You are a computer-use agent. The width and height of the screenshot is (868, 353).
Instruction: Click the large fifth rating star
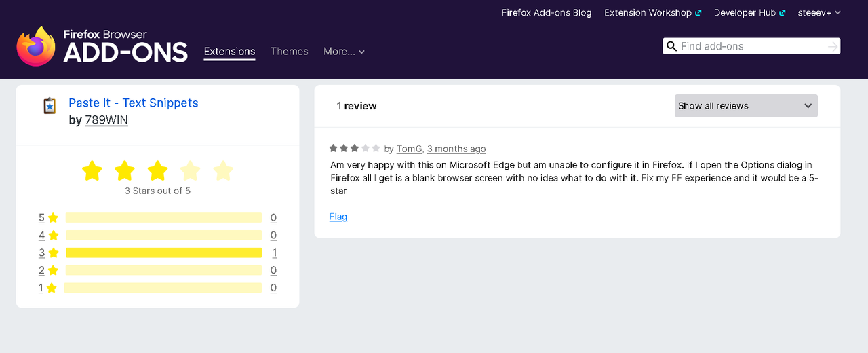(x=223, y=170)
